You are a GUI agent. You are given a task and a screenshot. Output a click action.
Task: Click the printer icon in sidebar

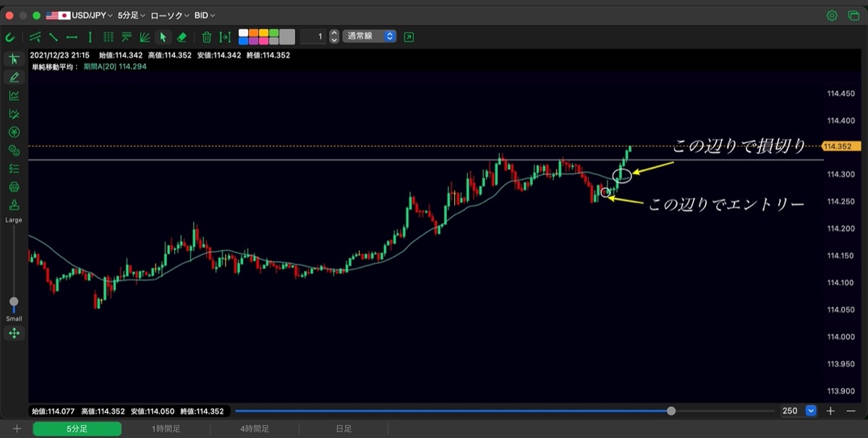tap(14, 186)
